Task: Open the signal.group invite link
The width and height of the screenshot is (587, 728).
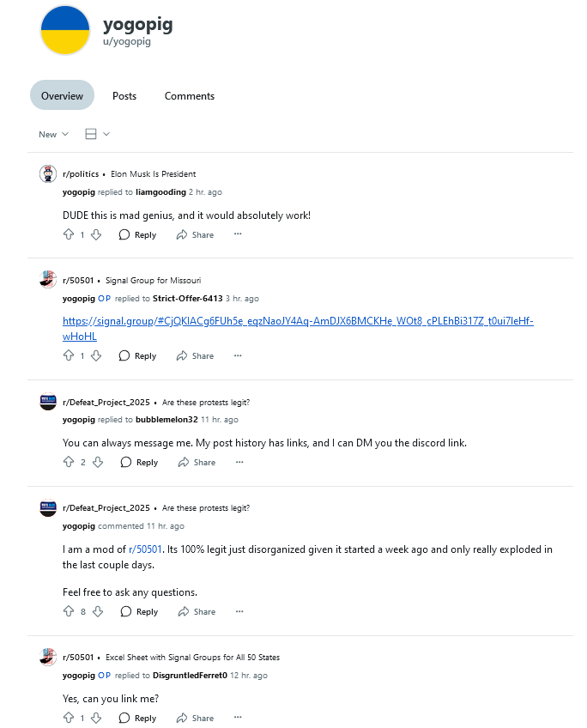Action: click(298, 328)
